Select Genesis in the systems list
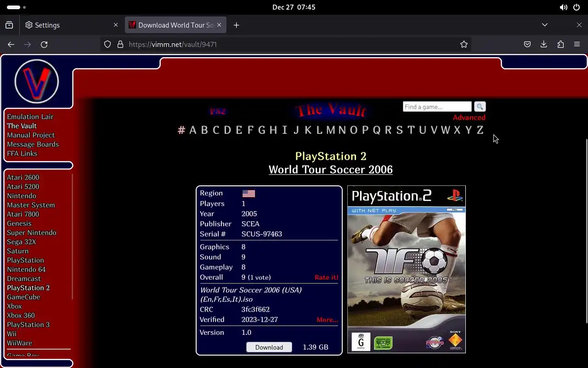This screenshot has width=588, height=368. 19,224
